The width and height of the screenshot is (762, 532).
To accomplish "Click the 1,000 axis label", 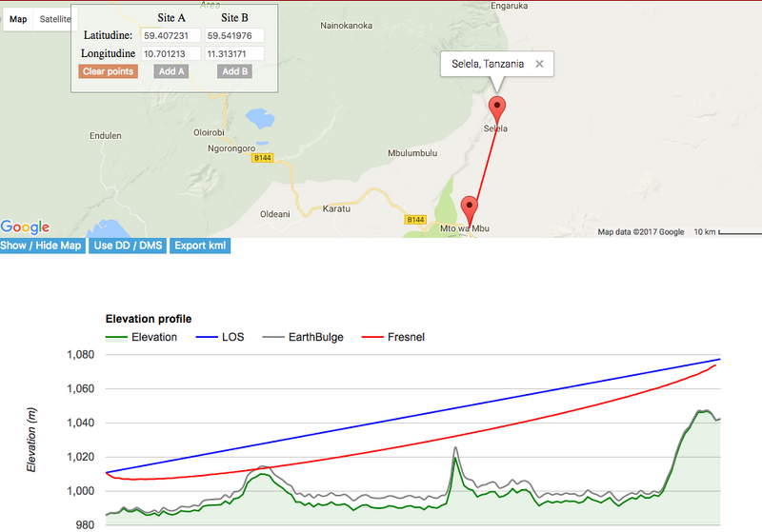I will [80, 491].
